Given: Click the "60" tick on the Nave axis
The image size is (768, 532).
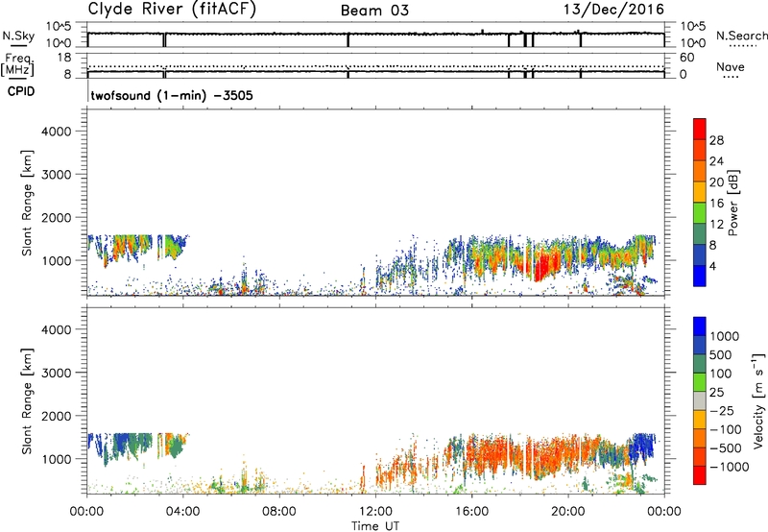Looking at the screenshot, I should click(686, 58).
